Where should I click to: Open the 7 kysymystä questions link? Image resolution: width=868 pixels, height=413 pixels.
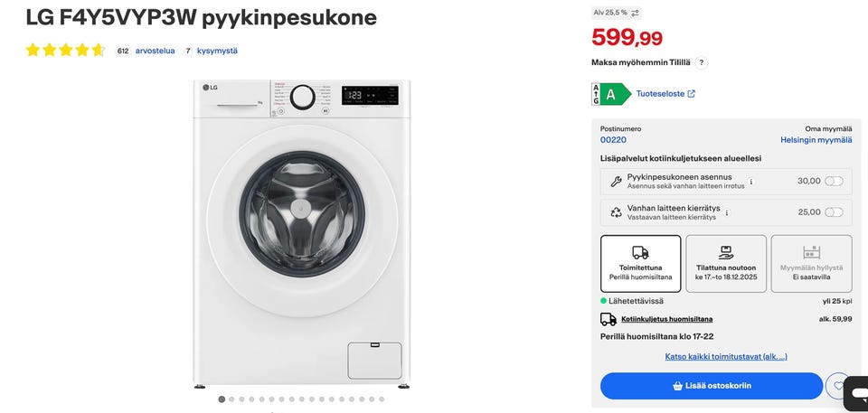pos(217,51)
